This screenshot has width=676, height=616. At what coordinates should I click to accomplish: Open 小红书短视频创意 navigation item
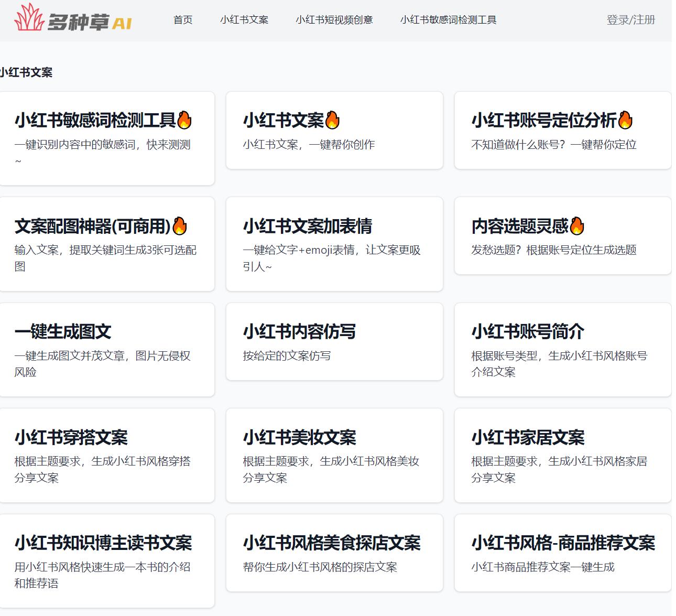(x=334, y=20)
